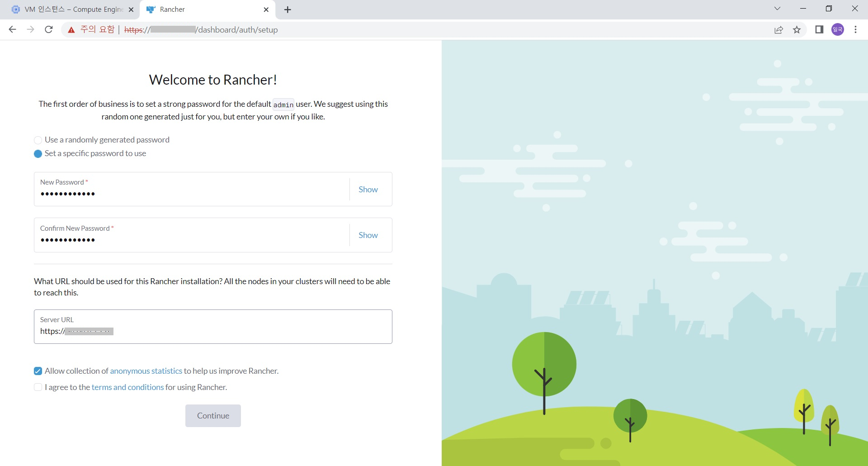The height and width of the screenshot is (466, 868).
Task: Open the Chrome three-dot menu
Action: [855, 29]
